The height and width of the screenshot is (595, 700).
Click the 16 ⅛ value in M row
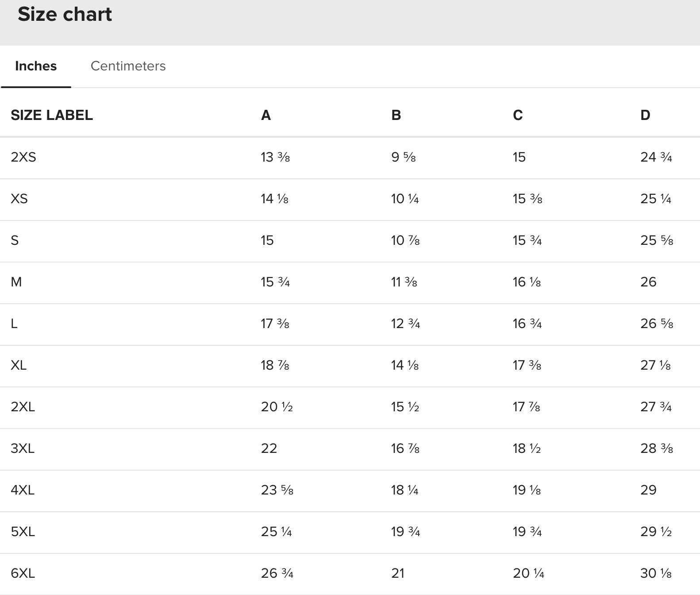coord(527,282)
